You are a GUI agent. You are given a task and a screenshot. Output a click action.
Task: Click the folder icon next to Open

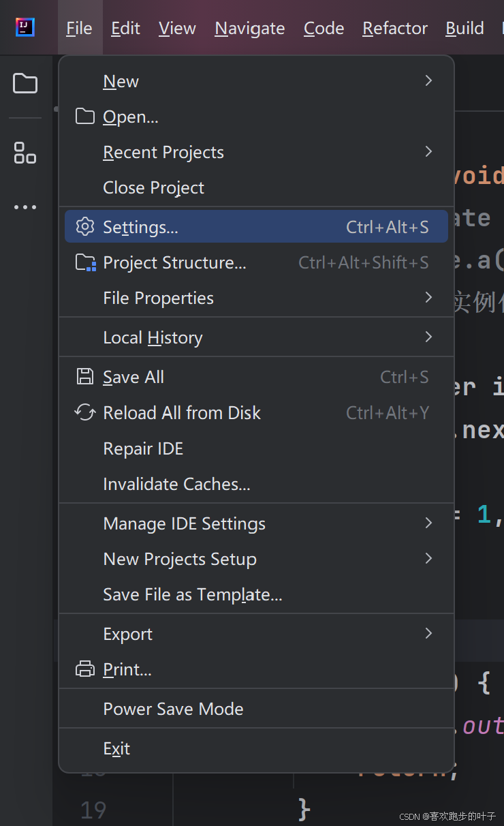click(85, 117)
